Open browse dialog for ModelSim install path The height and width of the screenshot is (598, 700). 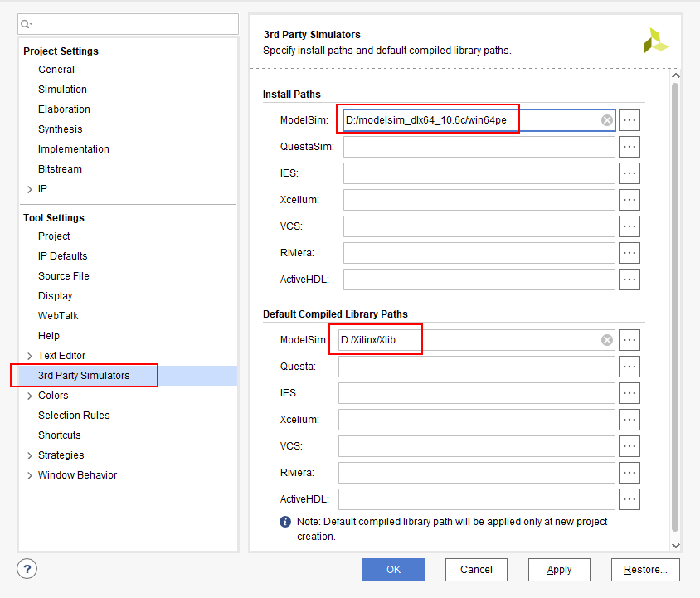point(629,120)
